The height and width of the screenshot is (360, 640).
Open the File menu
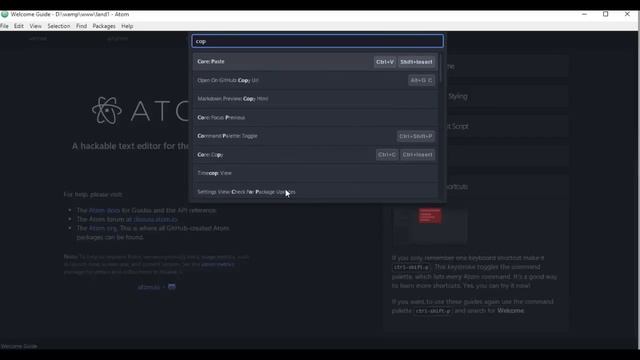pyautogui.click(x=4, y=26)
